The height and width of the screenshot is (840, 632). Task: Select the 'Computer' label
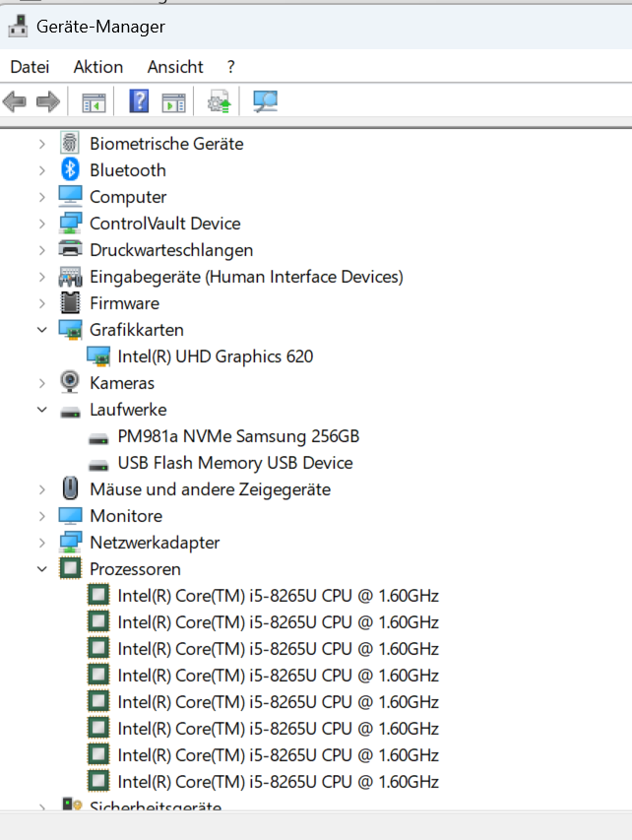128,197
